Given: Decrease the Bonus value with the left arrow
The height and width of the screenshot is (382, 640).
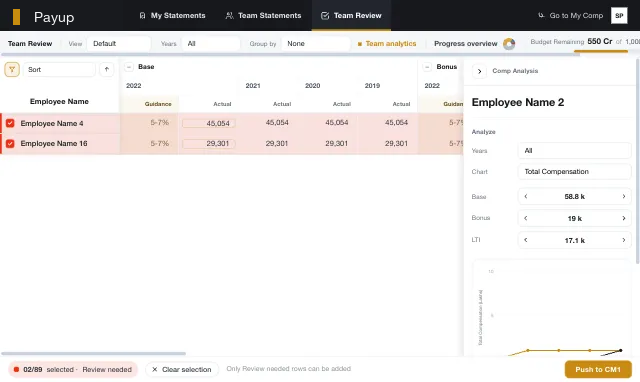Looking at the screenshot, I should (526, 218).
